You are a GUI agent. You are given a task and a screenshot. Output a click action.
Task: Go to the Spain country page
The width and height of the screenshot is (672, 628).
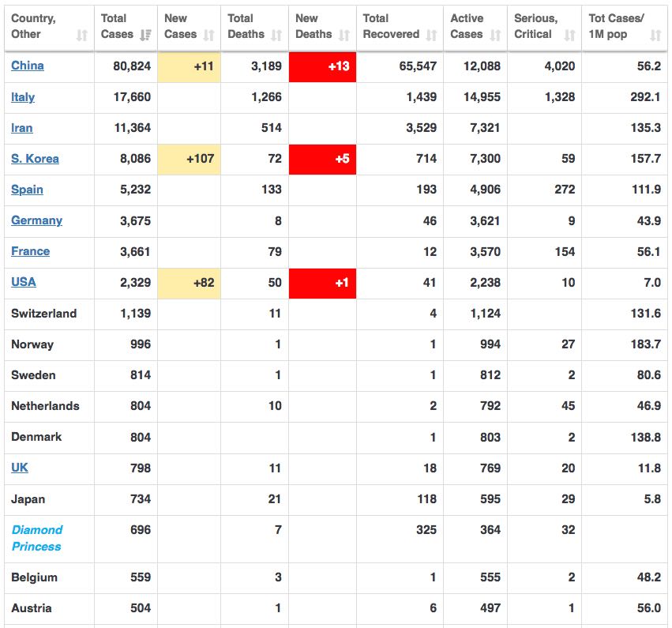click(27, 190)
